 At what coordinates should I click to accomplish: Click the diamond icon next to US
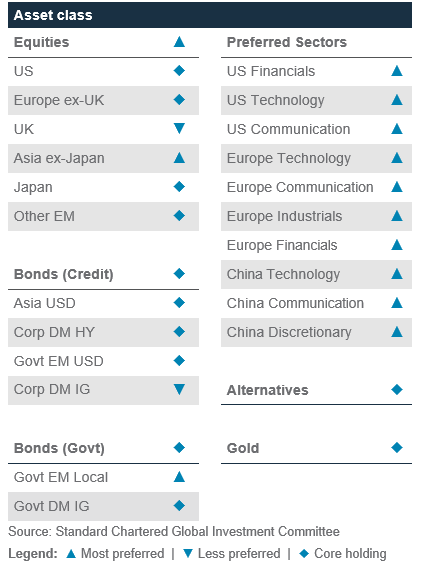[179, 71]
